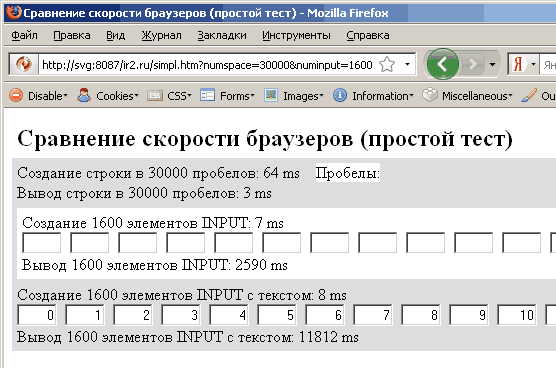Click text 'Вывод строки в 30000 пробелов: 3 ms'
The width and height of the screenshot is (556, 368).
point(144,193)
